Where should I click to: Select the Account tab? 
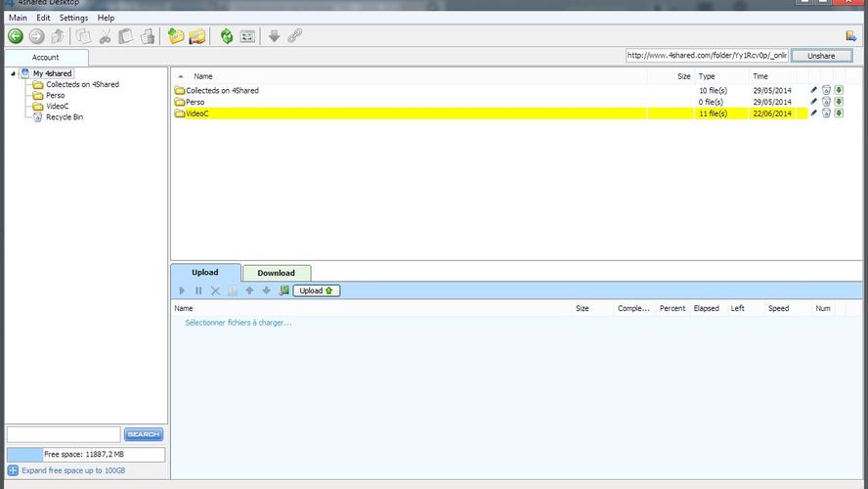point(46,58)
